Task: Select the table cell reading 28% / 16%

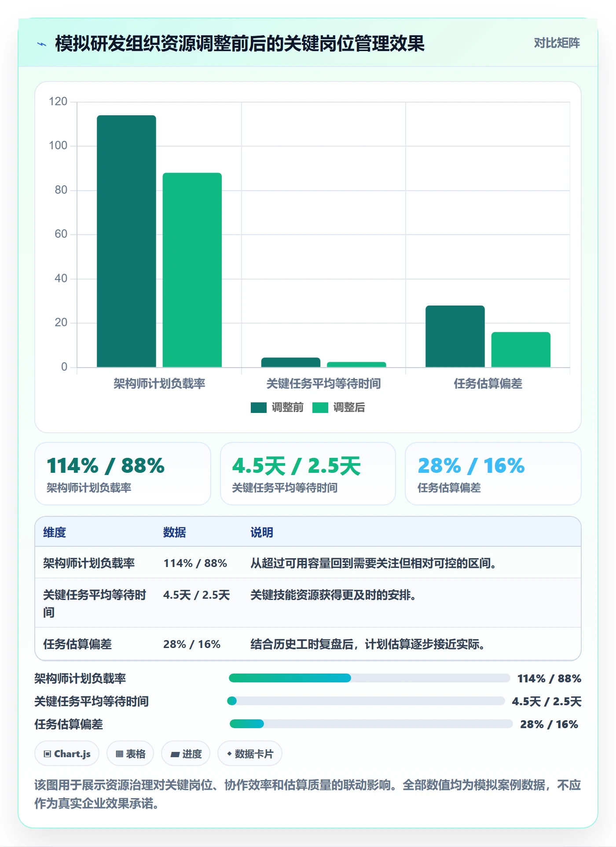Action: pos(192,644)
